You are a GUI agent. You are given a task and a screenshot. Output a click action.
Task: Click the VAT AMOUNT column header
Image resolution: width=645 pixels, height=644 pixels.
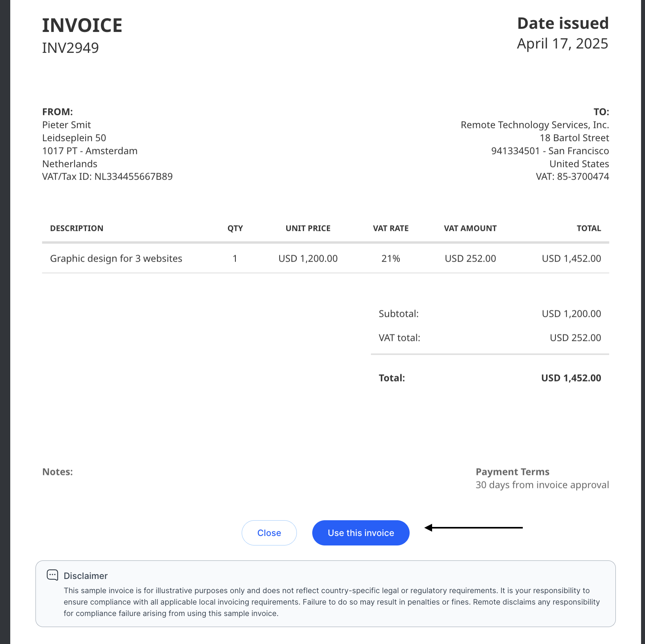(470, 228)
